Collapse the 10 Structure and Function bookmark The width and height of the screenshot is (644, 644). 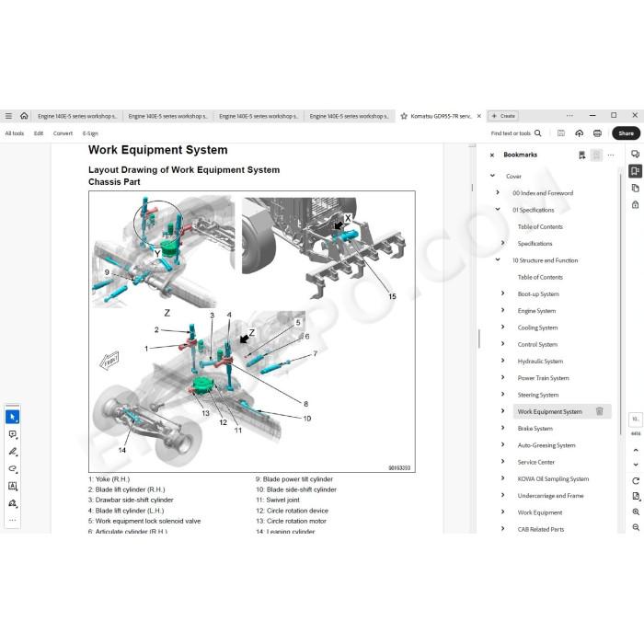point(498,260)
